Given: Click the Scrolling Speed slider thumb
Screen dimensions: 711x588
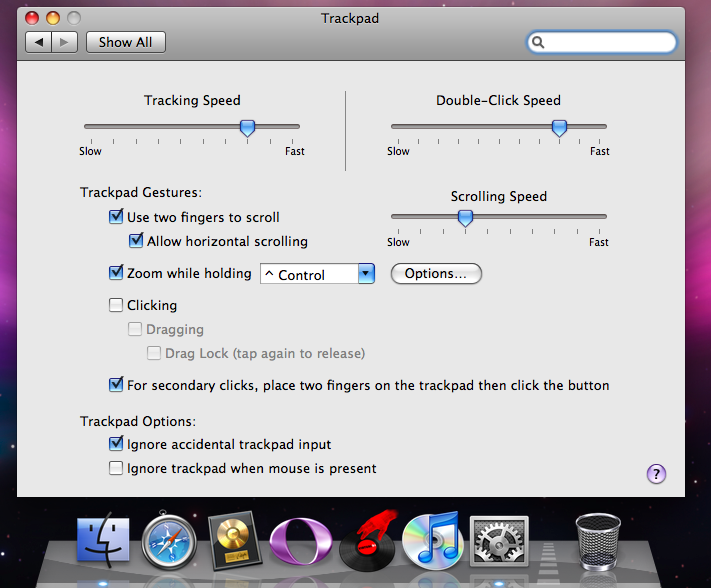Looking at the screenshot, I should (465, 219).
